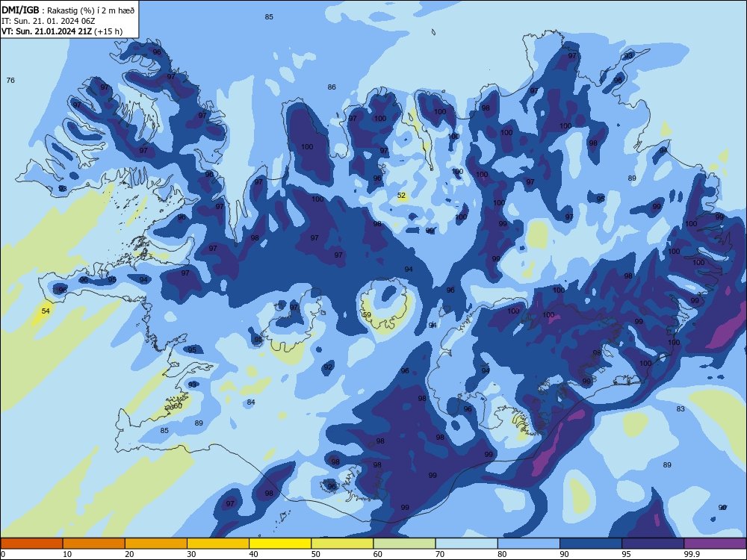Click the humidity value 92 on the map

[328, 367]
